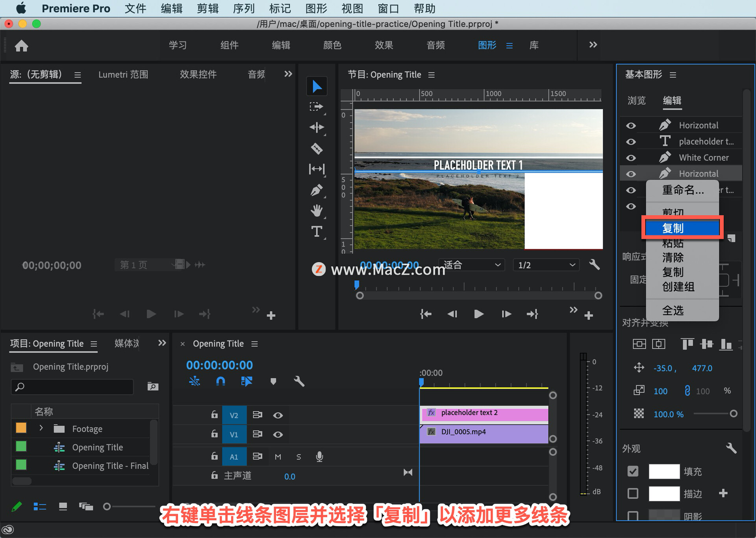Select the Pen tool in toolbar
This screenshot has width=756, height=538.
coord(317,190)
